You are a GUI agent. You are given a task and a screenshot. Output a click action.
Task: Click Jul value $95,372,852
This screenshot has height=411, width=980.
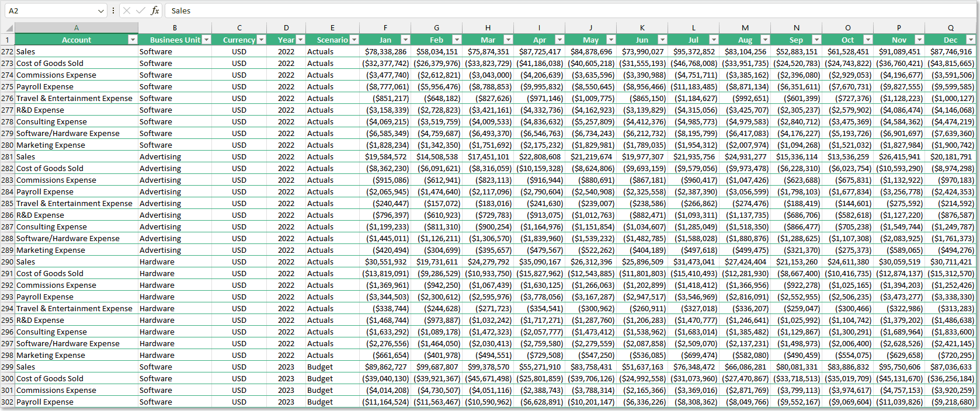pyautogui.click(x=693, y=51)
